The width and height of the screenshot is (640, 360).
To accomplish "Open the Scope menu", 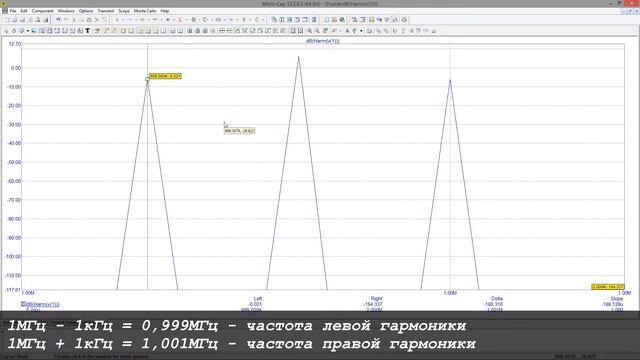I will pos(124,11).
